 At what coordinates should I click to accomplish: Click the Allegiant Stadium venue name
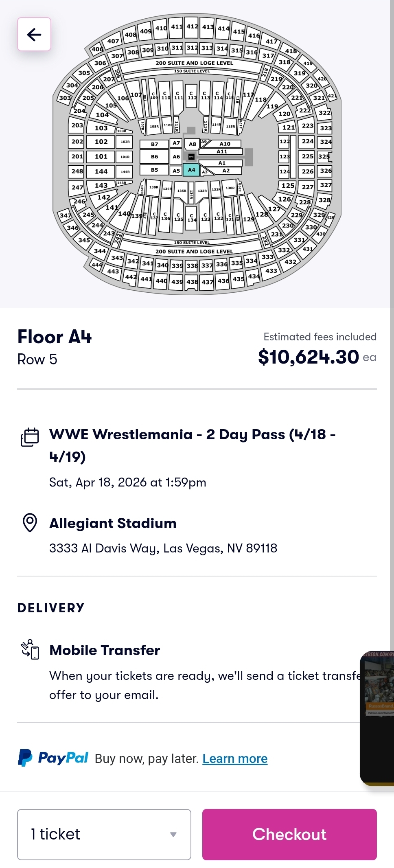[x=113, y=523]
